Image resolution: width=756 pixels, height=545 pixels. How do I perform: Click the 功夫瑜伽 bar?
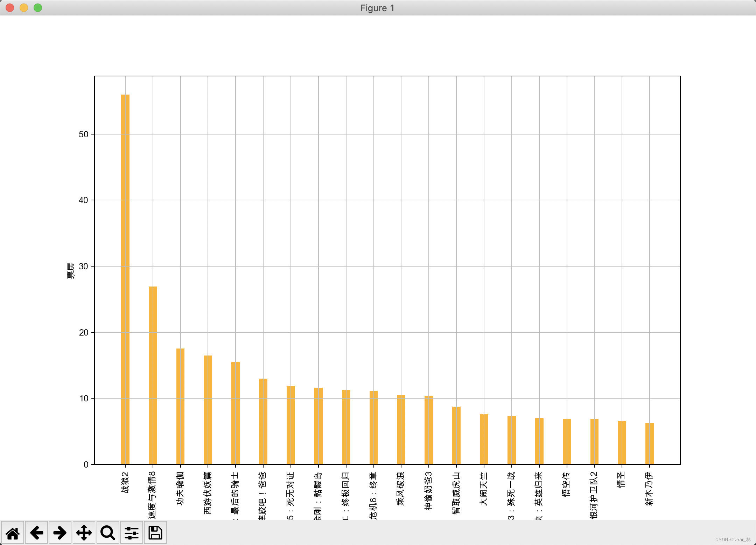[180, 406]
